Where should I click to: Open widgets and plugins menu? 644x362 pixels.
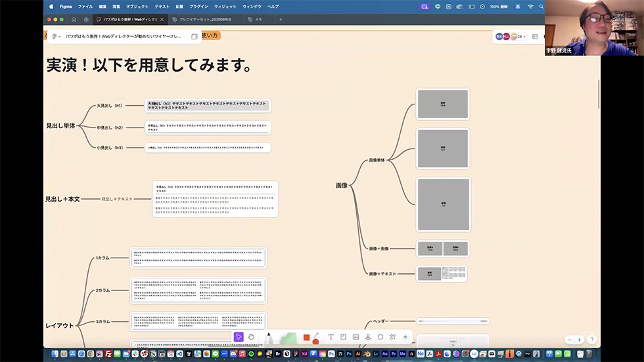coord(393,337)
